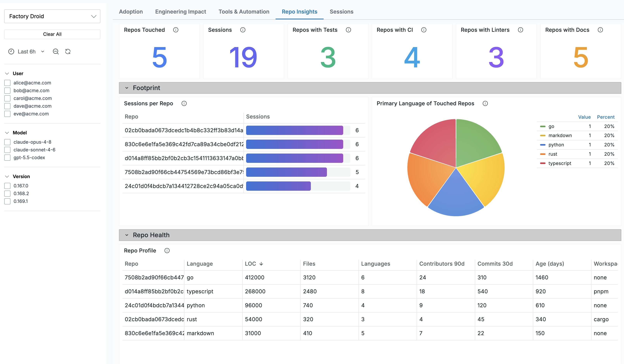624x364 pixels.
Task: Check eve@acme.com user filter
Action: click(x=7, y=114)
